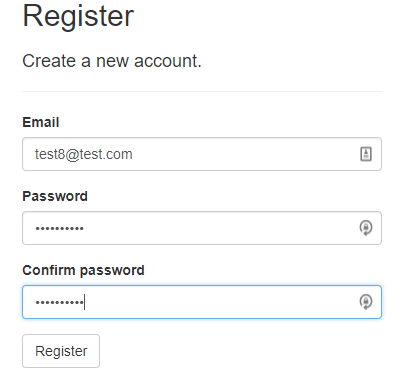
Task: Submit the form with the Register button
Action: pos(61,351)
